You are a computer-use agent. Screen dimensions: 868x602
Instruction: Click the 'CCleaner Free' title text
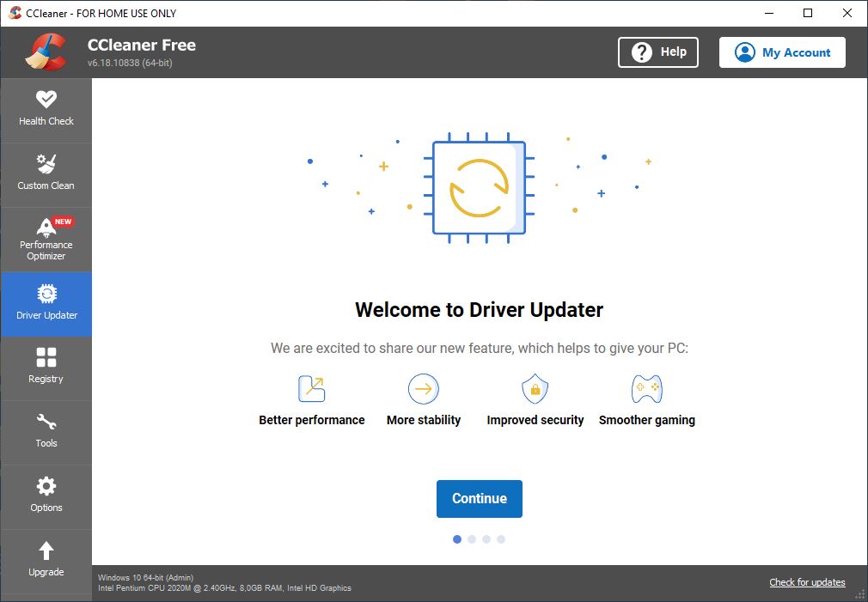click(142, 45)
